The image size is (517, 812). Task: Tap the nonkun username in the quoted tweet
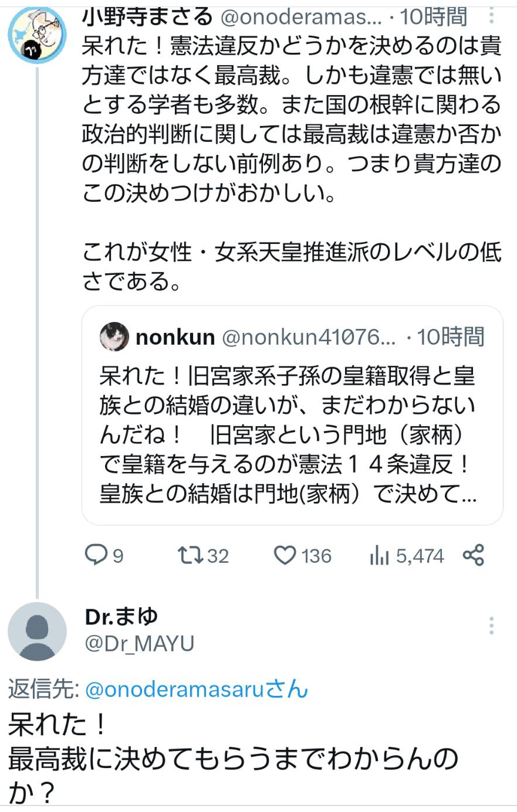click(175, 337)
